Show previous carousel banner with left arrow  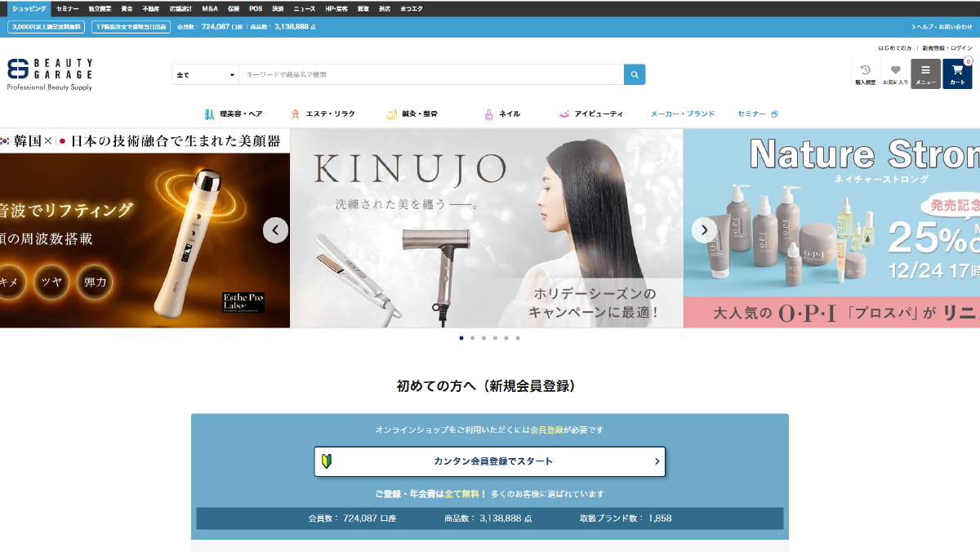coord(275,230)
